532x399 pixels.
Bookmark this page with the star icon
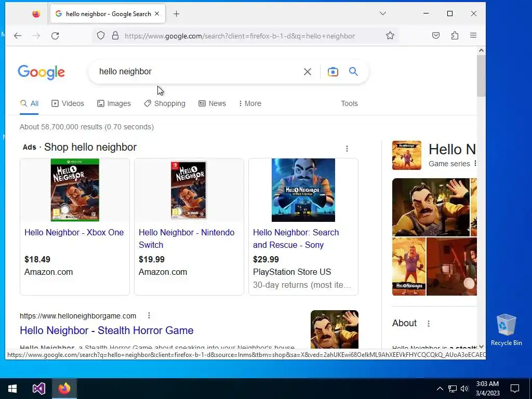[x=390, y=36]
